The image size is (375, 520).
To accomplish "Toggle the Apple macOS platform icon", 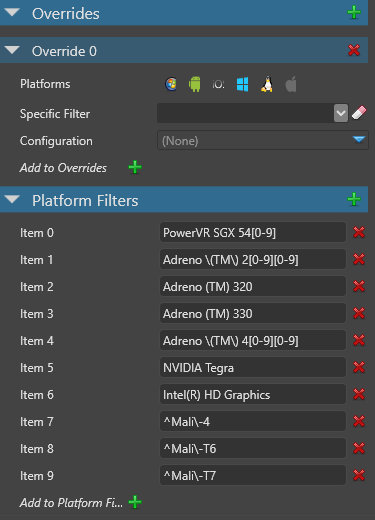I will [x=291, y=84].
